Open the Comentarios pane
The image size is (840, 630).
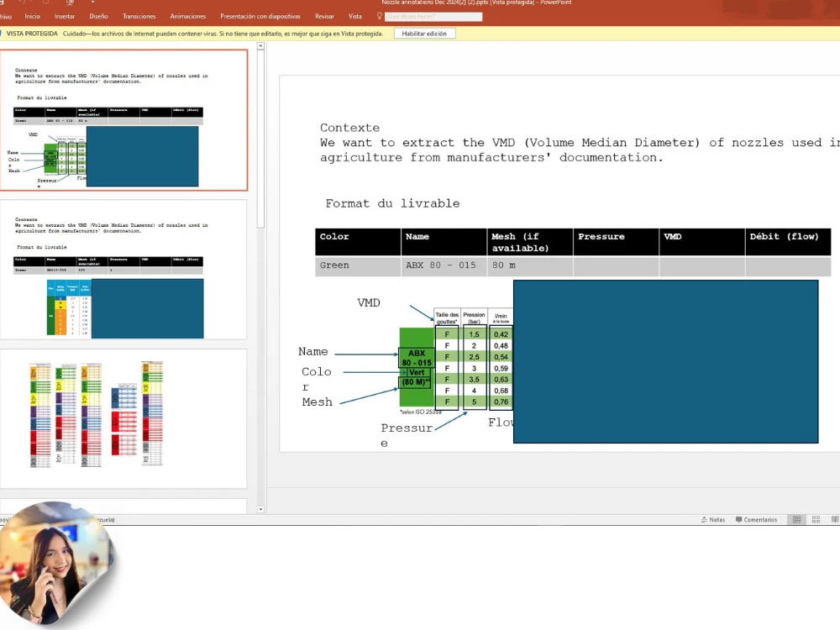coord(757,520)
